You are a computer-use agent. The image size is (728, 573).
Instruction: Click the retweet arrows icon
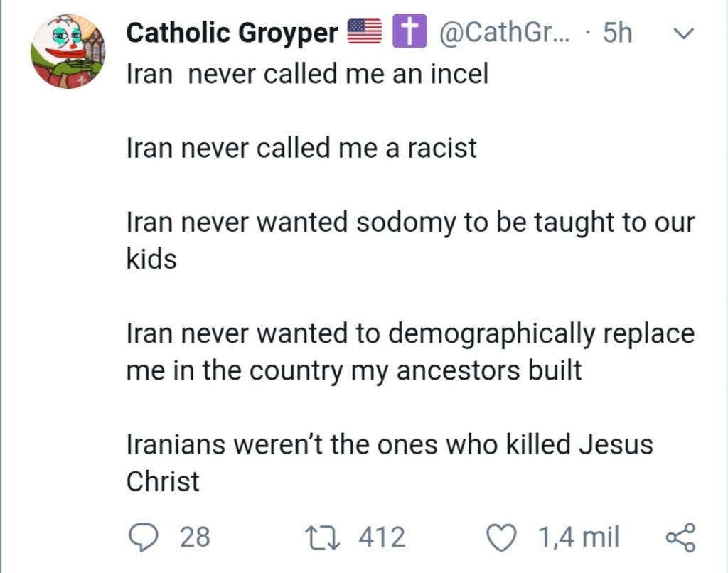322,537
